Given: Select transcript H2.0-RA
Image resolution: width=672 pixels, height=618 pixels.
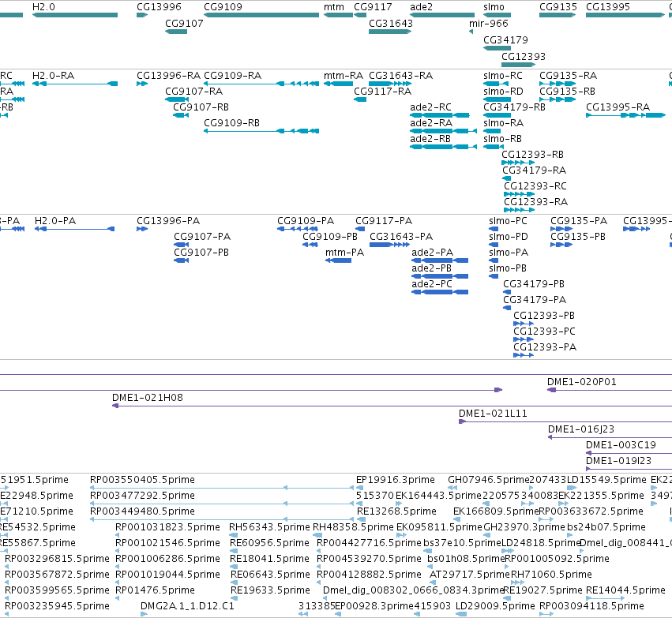Looking at the screenshot, I should click(75, 84).
